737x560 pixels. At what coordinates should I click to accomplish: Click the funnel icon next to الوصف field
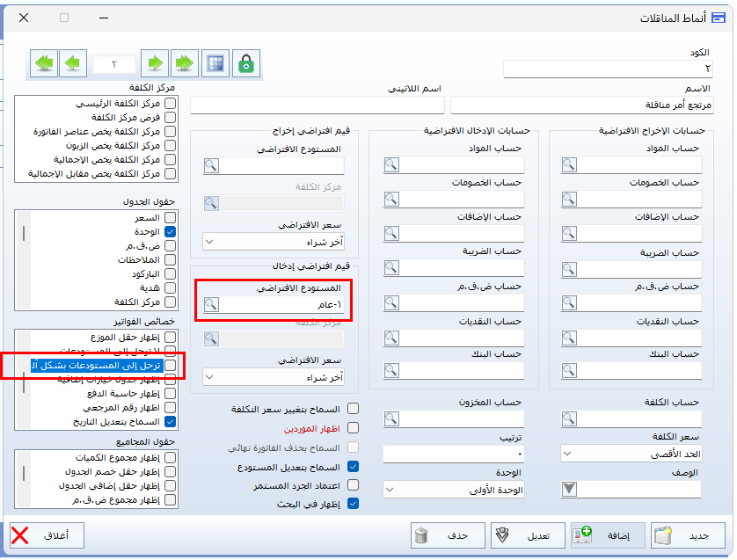click(570, 490)
